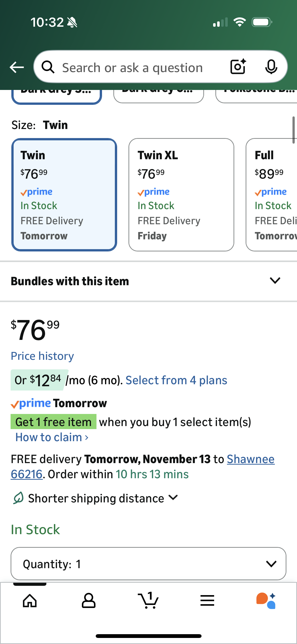The image size is (297, 644).
Task: Open the shopping cart icon
Action: coord(148,601)
